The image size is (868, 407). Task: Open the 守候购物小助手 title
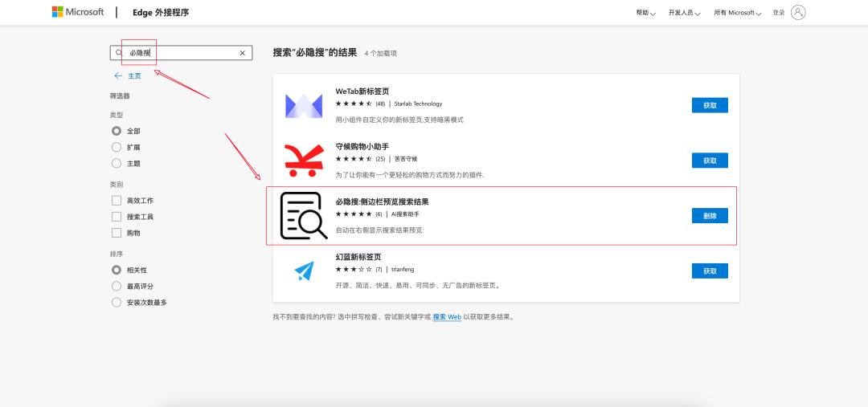(x=362, y=147)
